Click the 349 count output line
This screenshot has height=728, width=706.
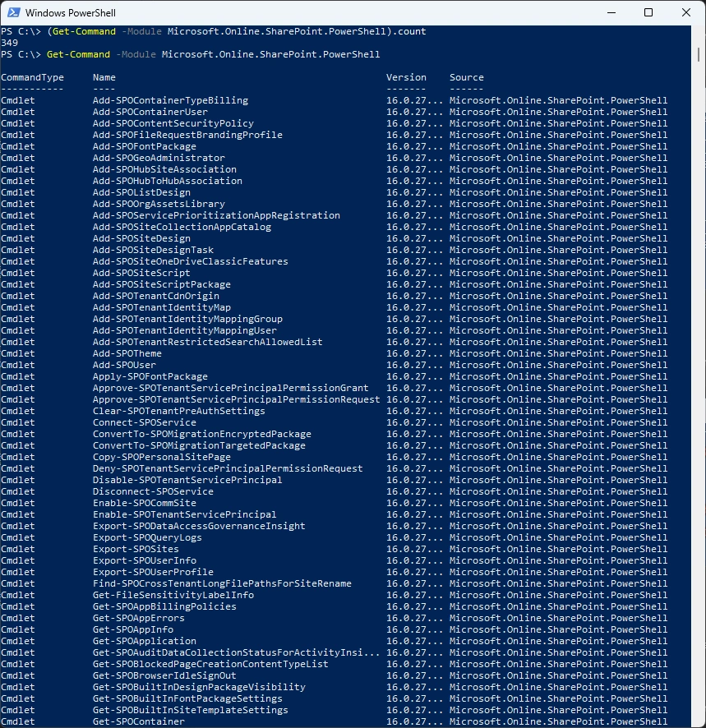10,43
